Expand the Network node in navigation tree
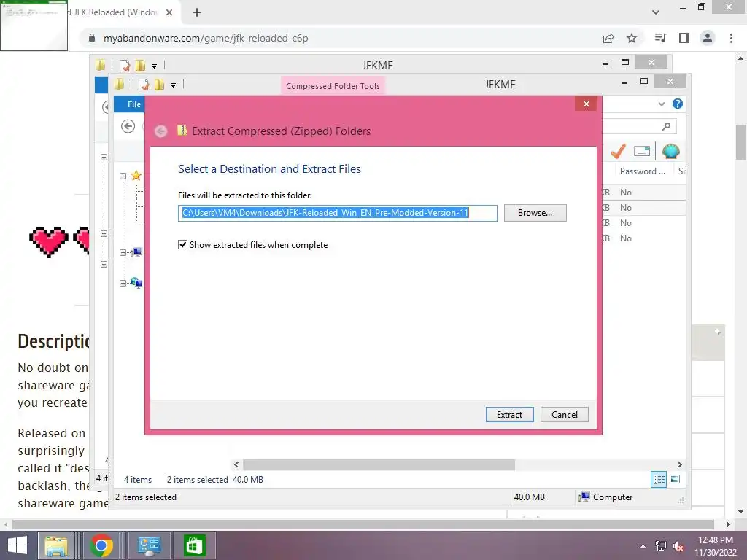Screen dimensions: 747x560 pyautogui.click(x=123, y=284)
